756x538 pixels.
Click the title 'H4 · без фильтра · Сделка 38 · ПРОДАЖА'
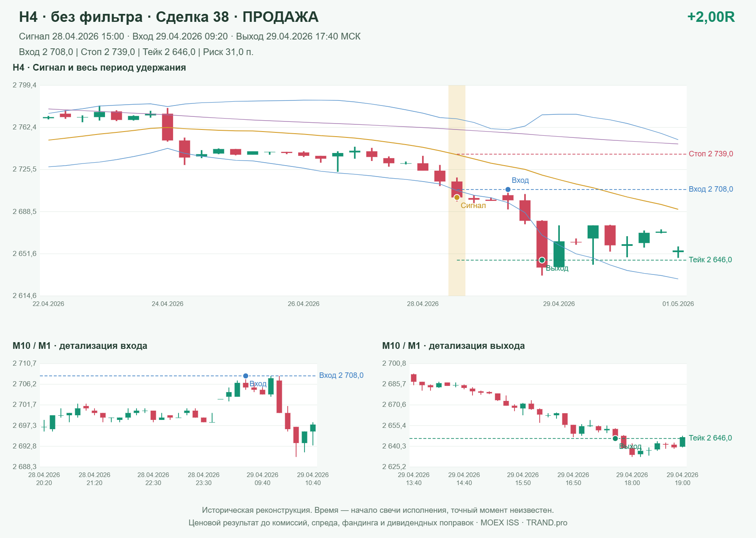[x=169, y=17]
